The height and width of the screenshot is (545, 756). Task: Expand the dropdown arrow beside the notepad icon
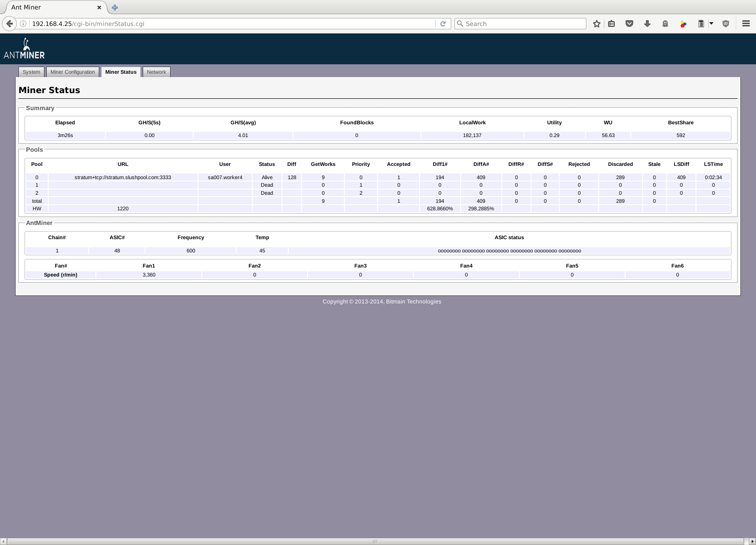[711, 24]
